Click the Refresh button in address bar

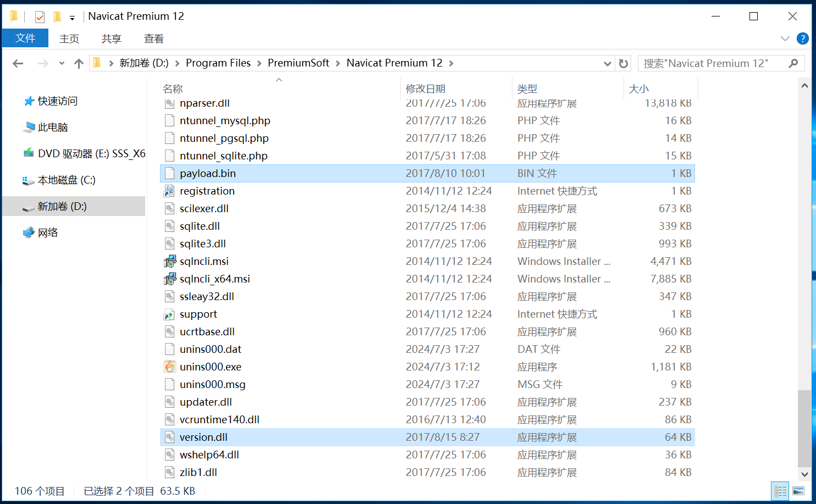pos(623,64)
